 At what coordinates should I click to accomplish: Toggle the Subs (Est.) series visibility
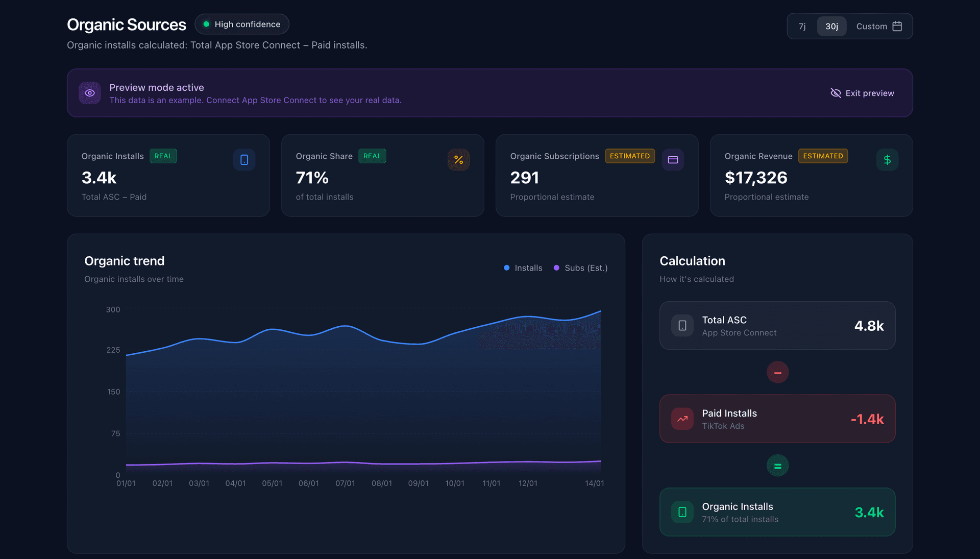[580, 268]
